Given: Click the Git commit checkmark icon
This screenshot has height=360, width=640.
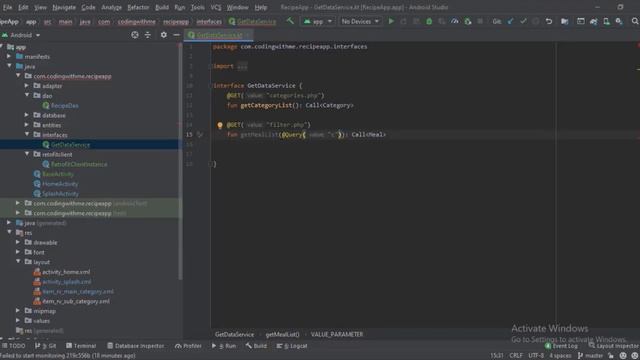Looking at the screenshot, I should (523, 21).
